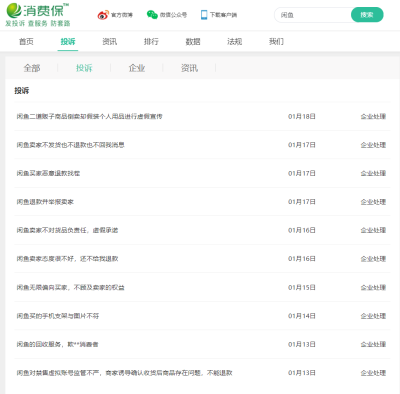The width and height of the screenshot is (400, 394).
Task: Click the green search button
Action: [x=367, y=15]
